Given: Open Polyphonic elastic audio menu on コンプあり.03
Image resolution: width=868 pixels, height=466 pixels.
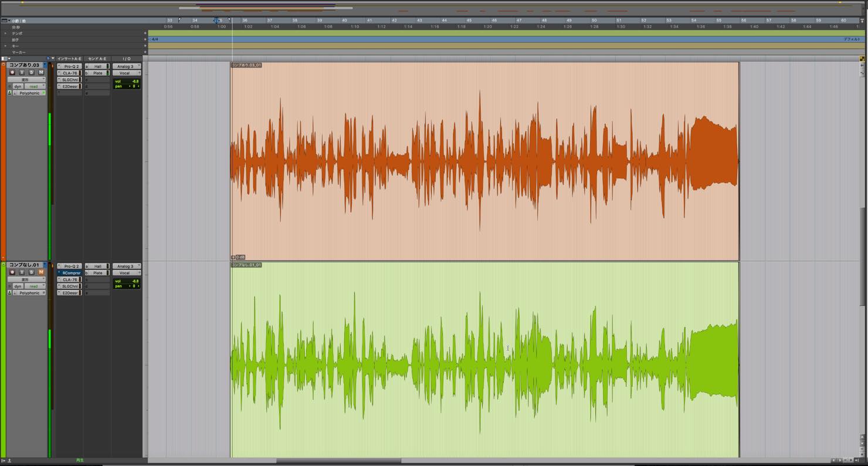Looking at the screenshot, I should pyautogui.click(x=30, y=93).
